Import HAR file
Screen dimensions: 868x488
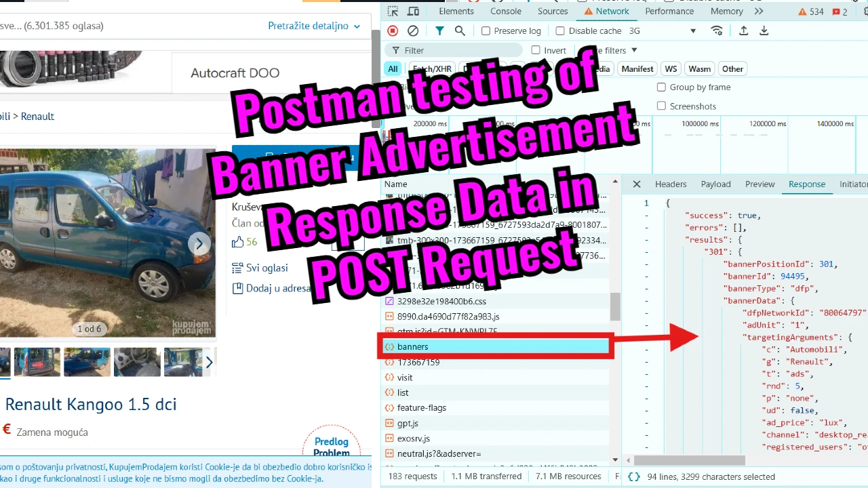tap(743, 30)
